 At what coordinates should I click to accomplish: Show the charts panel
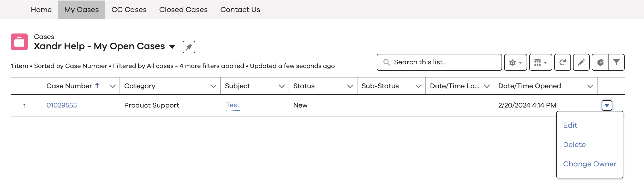(x=600, y=62)
